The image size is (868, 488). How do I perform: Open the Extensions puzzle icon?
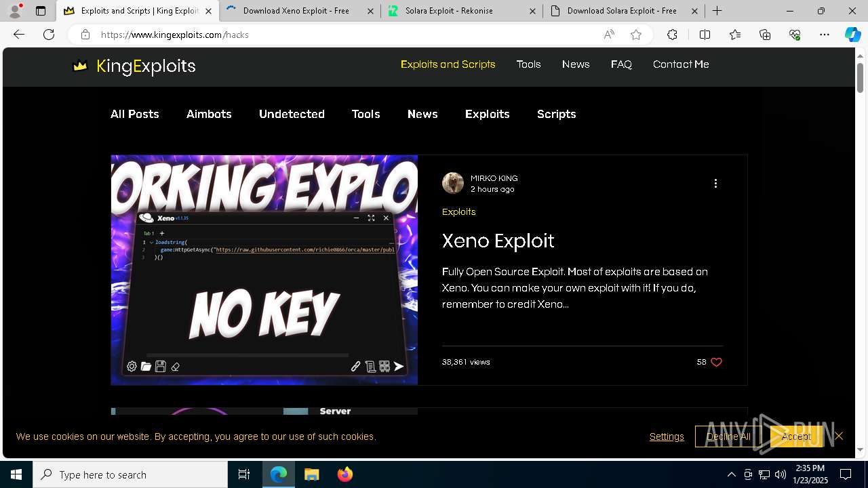click(x=672, y=35)
